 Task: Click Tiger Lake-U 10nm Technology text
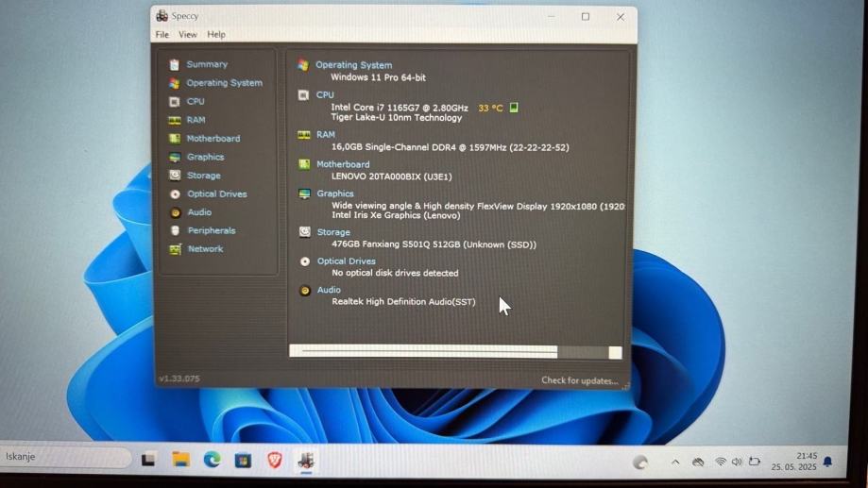point(397,118)
